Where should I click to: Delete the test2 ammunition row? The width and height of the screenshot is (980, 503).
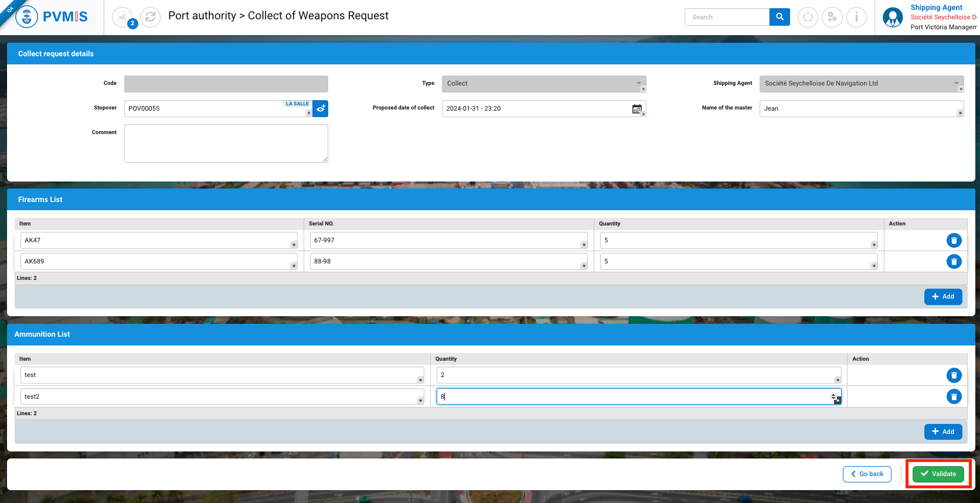954,396
